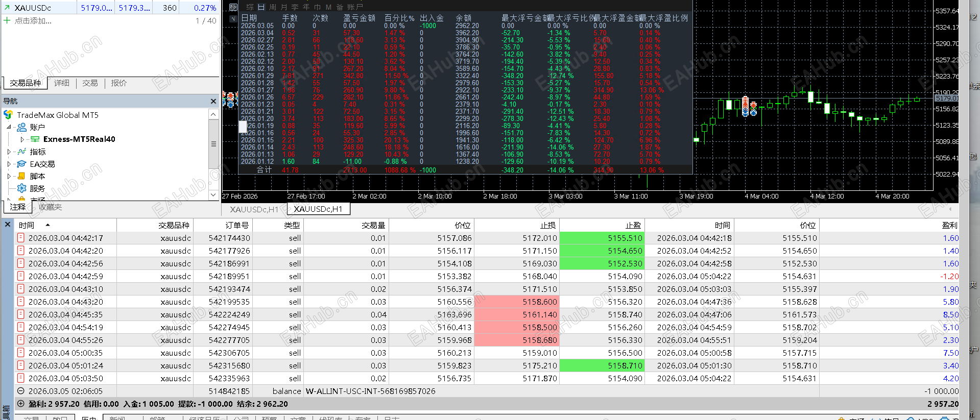Image resolution: width=980 pixels, height=420 pixels.
Task: Select the 年 period tab in stats panel
Action: click(x=306, y=7)
